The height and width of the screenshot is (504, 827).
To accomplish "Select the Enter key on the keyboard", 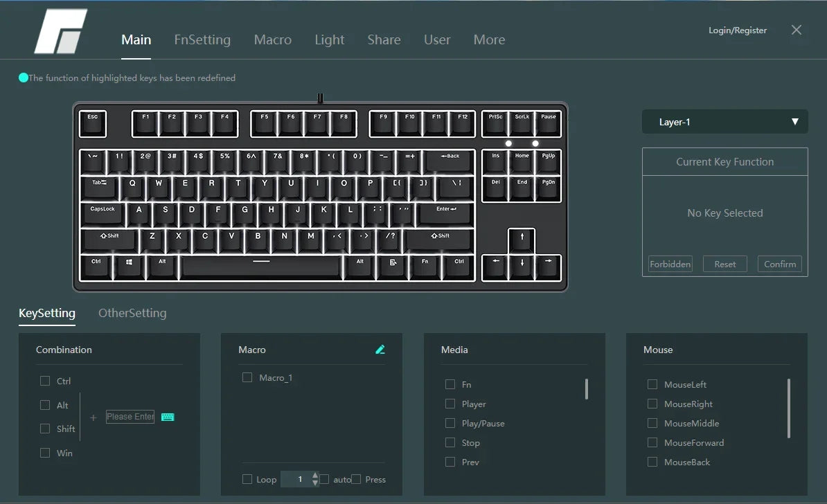I will click(x=445, y=215).
